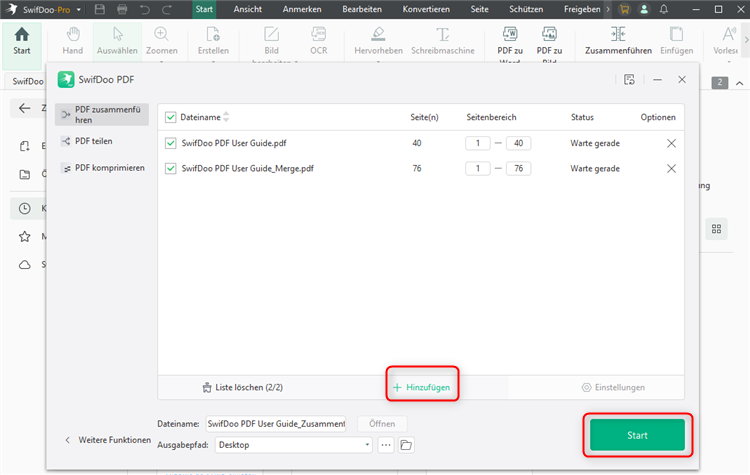750x475 pixels.
Task: Uncheck SwifDoo PDF User Guide.pdf
Action: [x=170, y=143]
